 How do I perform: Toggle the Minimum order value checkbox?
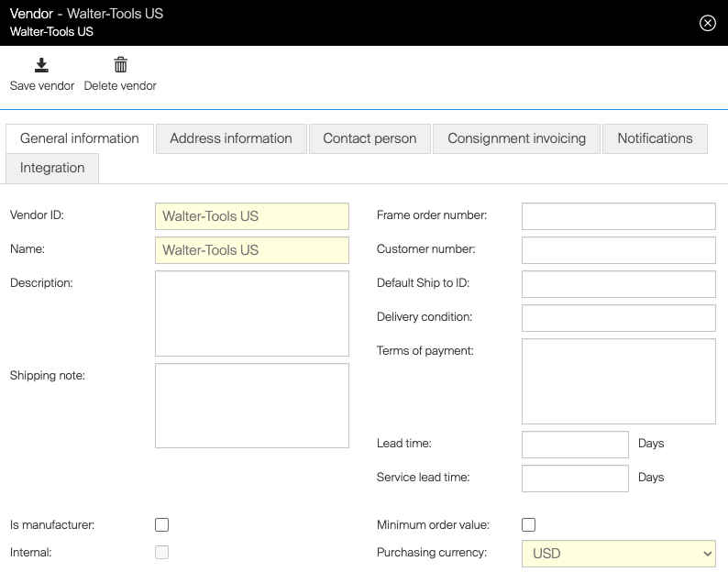[528, 525]
